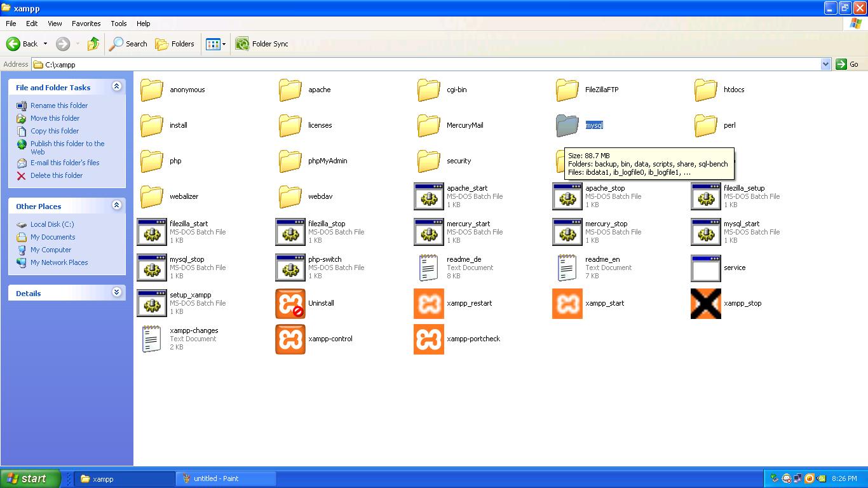
Task: Select the filezilla_start batch file icon
Action: [152, 233]
